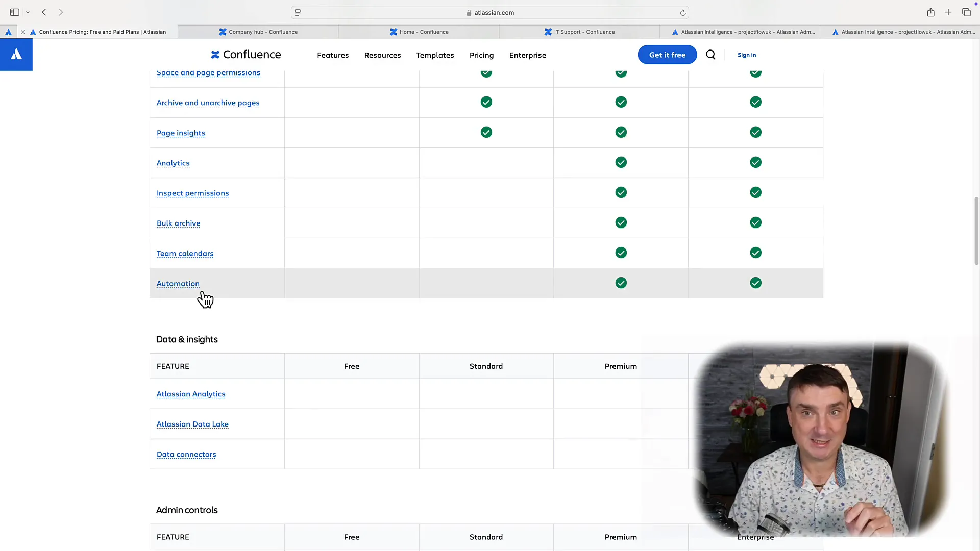Toggle the Safari sidebar icon
The image size is (980, 551).
click(x=15, y=12)
